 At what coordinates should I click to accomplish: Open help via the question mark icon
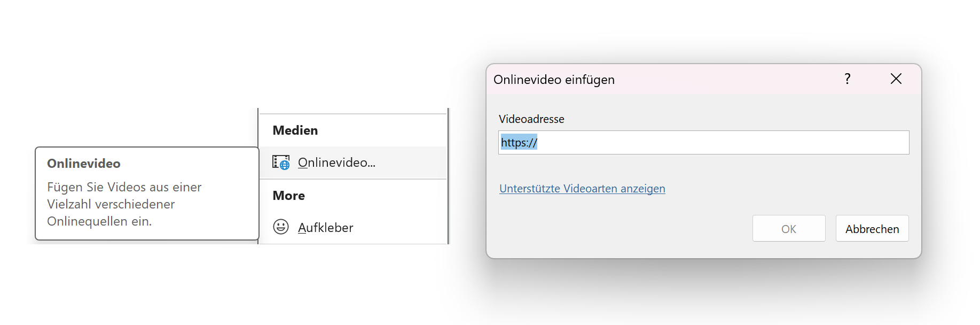pyautogui.click(x=848, y=79)
